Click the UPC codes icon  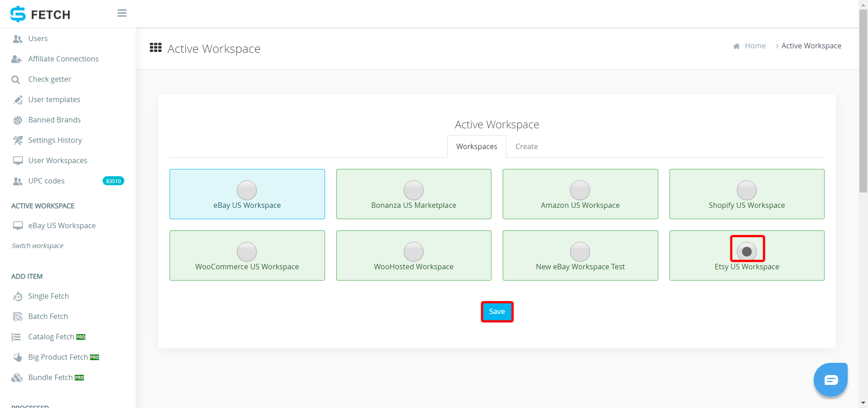(18, 181)
